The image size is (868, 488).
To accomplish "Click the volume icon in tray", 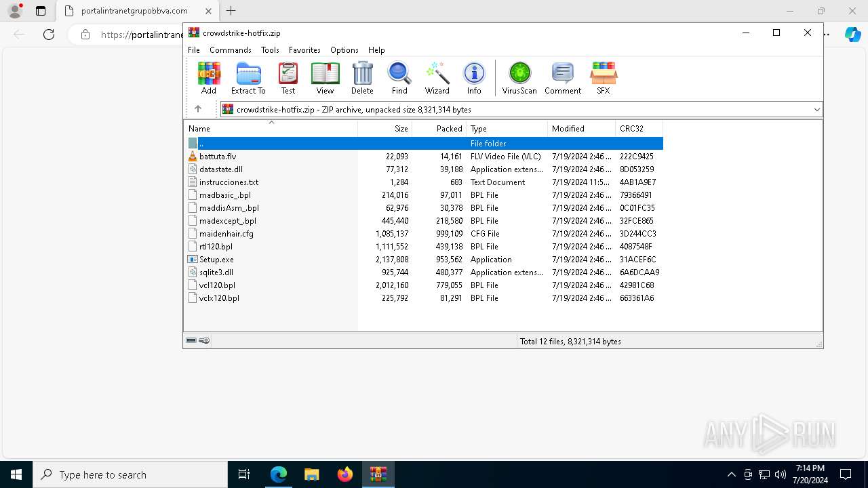I will 781,474.
